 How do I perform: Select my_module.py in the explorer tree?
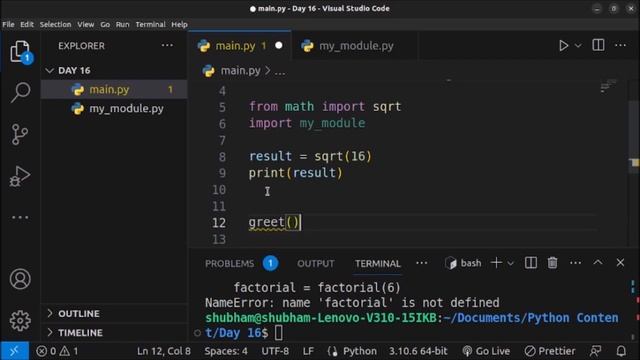(x=114, y=109)
